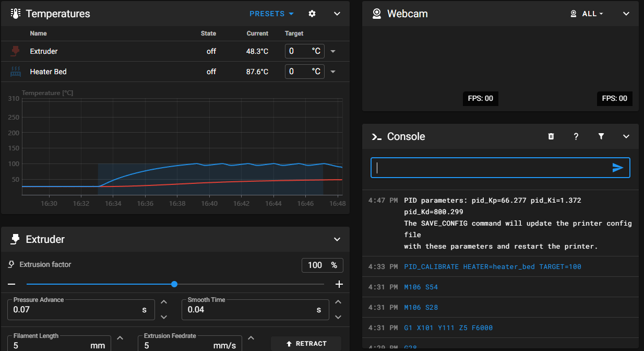Image resolution: width=644 pixels, height=351 pixels.
Task: Clear console with trash icon
Action: pyautogui.click(x=551, y=136)
